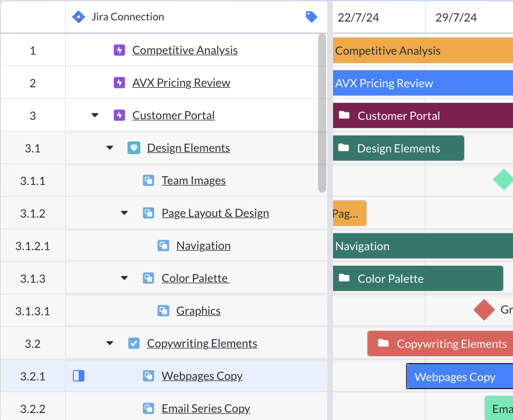Open the side panel icon on row 3.2.1
Screen dimensions: 513x420
[79, 376]
